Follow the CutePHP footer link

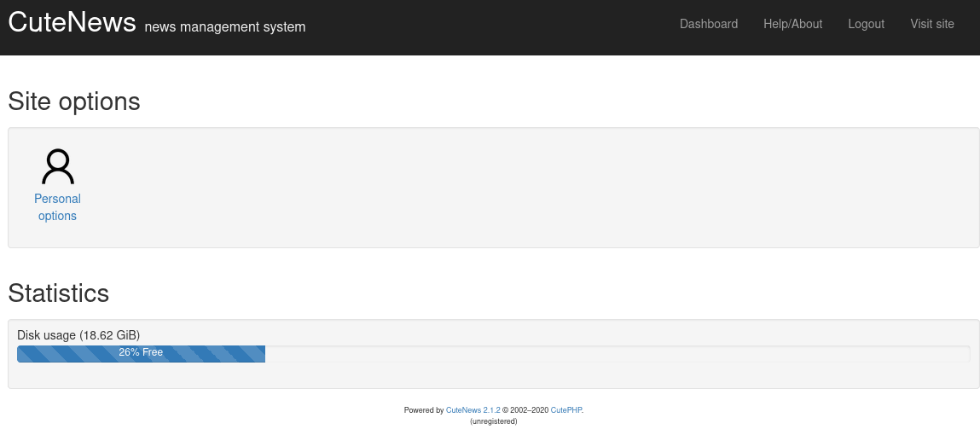tap(565, 410)
